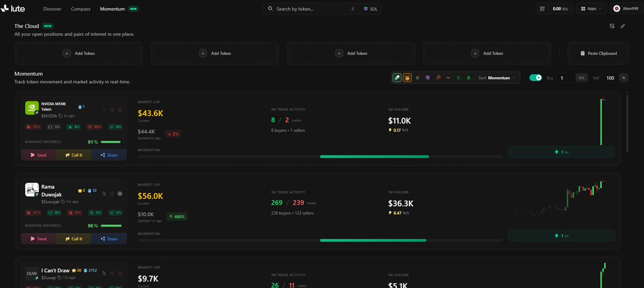
Task: Open Telegram link on NVIDIA MEME card
Action: click(112, 110)
